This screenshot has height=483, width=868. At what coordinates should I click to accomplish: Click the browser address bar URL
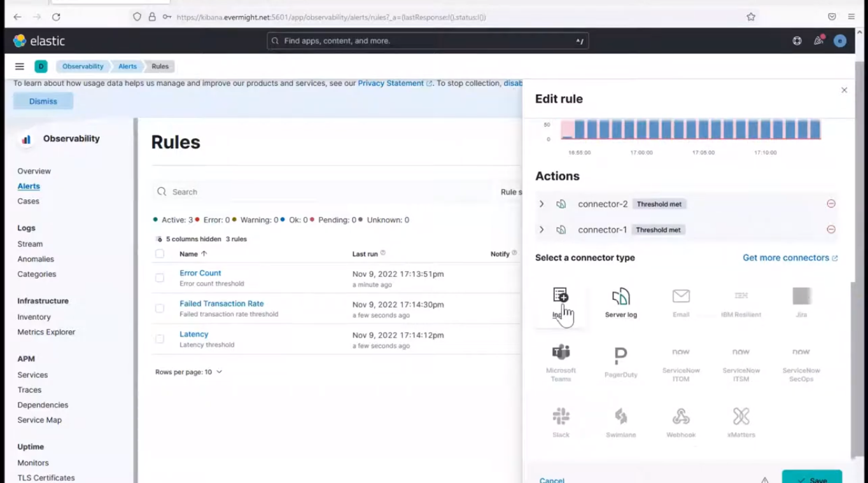tap(331, 17)
